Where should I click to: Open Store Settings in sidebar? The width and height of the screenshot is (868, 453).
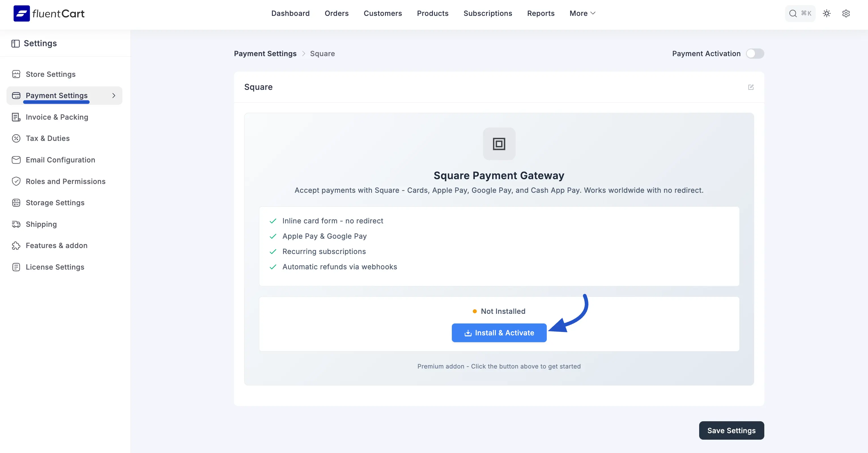pos(64,74)
